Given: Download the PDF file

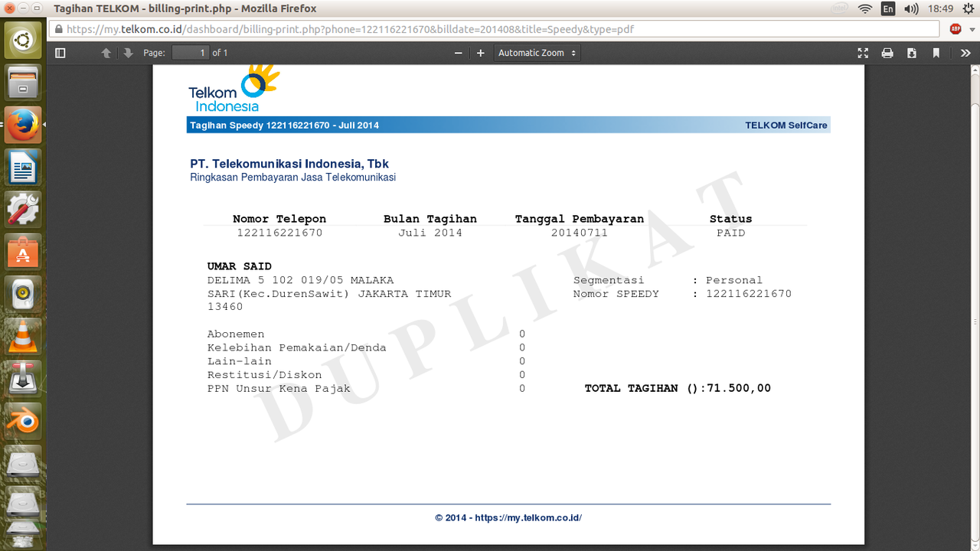Looking at the screenshot, I should [x=912, y=53].
